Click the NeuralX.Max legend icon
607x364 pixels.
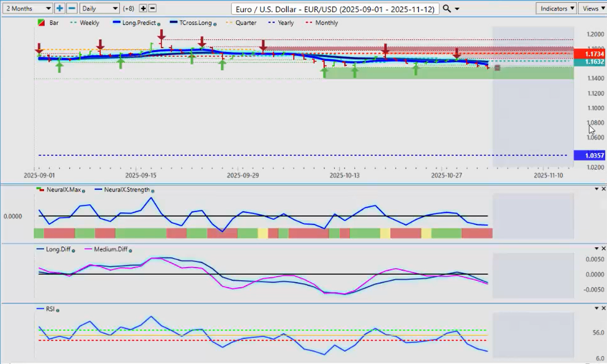coord(41,190)
